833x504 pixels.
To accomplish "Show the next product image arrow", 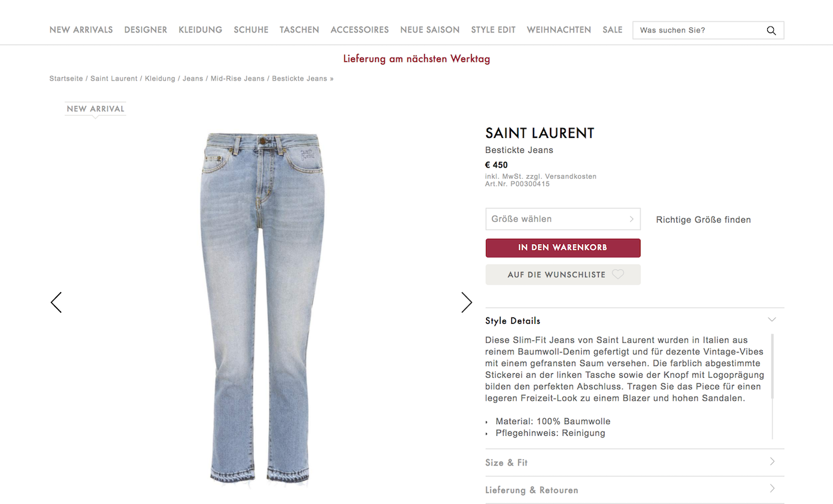I will pyautogui.click(x=467, y=302).
